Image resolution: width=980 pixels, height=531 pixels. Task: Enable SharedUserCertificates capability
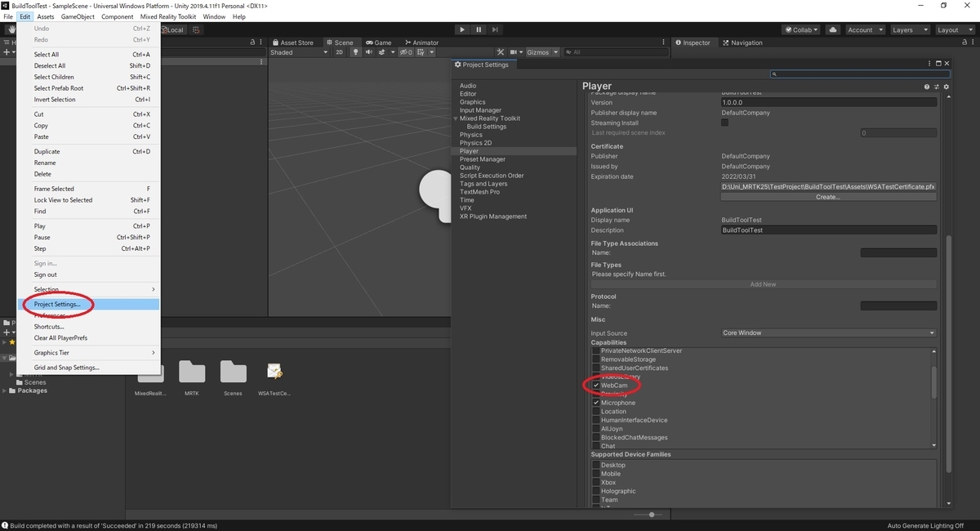[x=596, y=368]
